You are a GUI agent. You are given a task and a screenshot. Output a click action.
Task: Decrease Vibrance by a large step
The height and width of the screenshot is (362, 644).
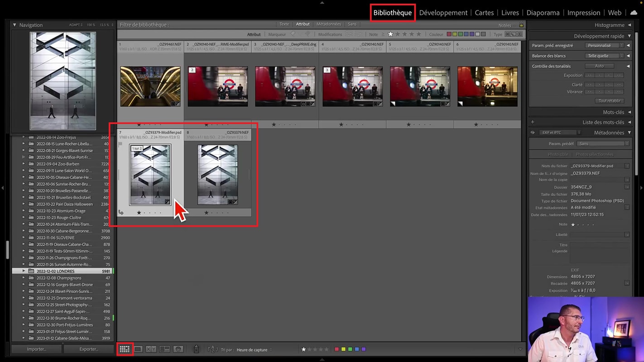click(590, 92)
